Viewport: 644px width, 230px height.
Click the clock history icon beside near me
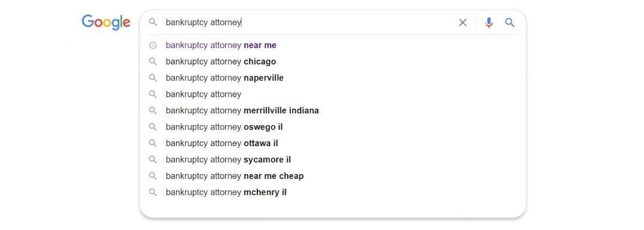(153, 45)
